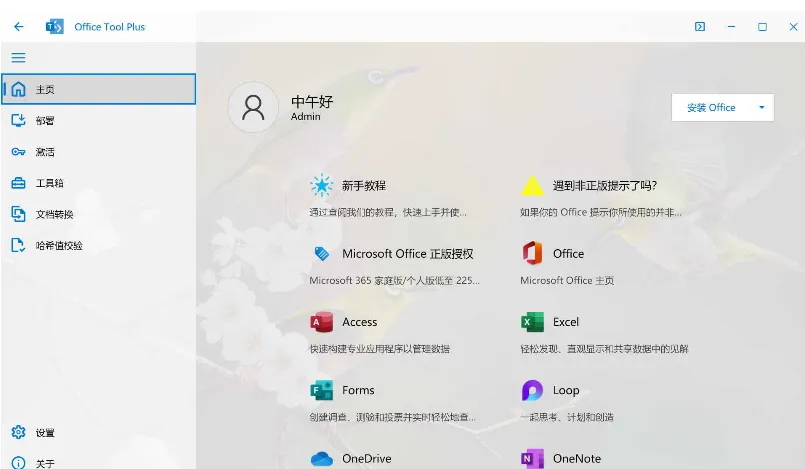
Task: Click description 创建调查、测验和投票
Action: click(x=392, y=417)
